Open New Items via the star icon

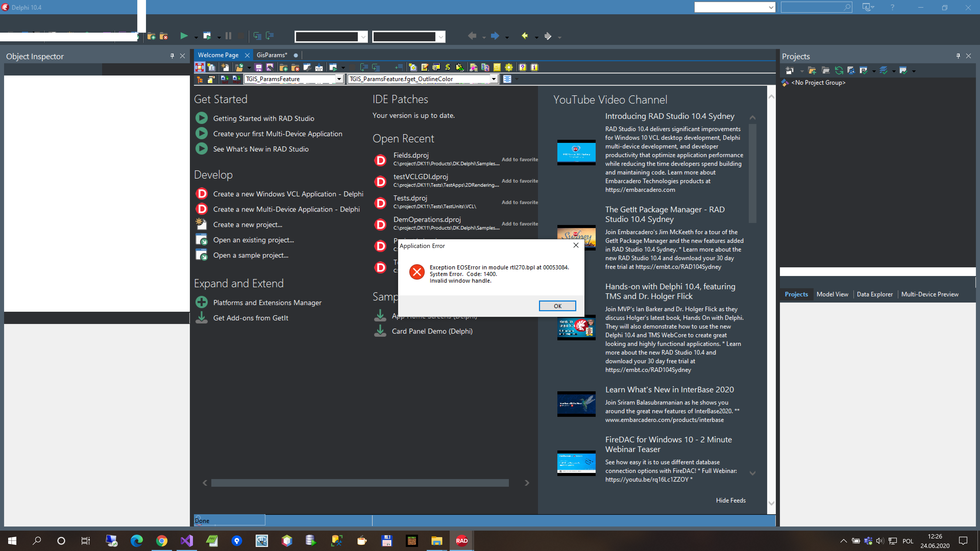[225, 67]
